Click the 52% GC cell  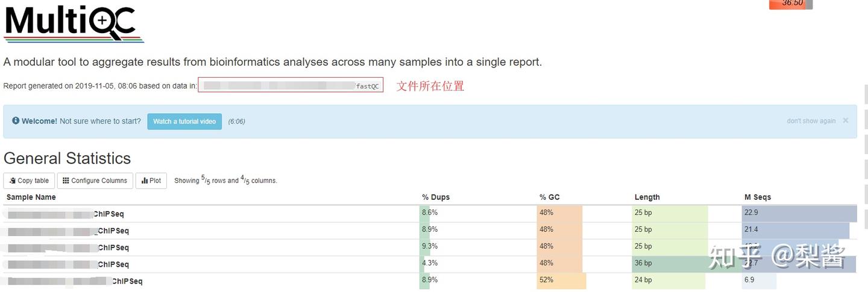pyautogui.click(x=547, y=280)
